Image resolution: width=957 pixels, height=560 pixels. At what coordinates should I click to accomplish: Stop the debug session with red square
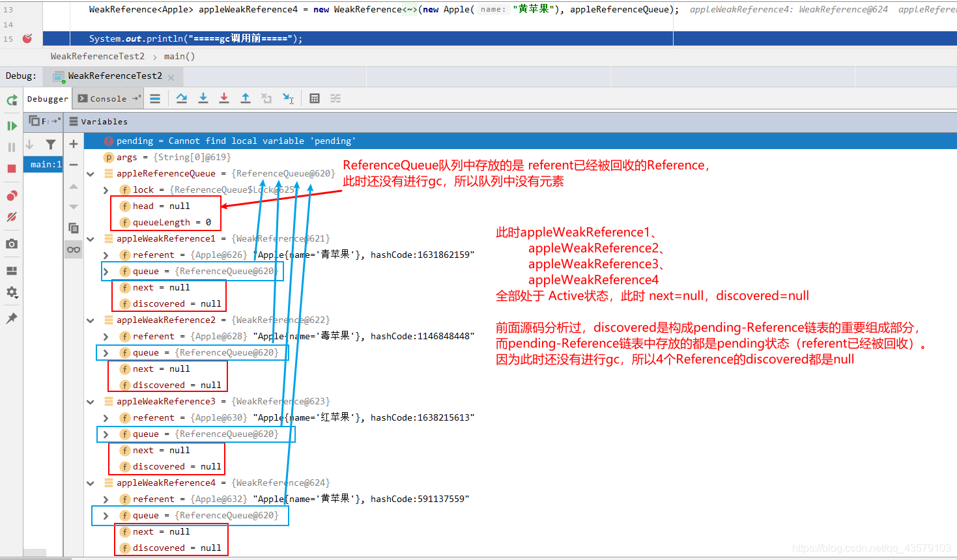click(x=12, y=169)
